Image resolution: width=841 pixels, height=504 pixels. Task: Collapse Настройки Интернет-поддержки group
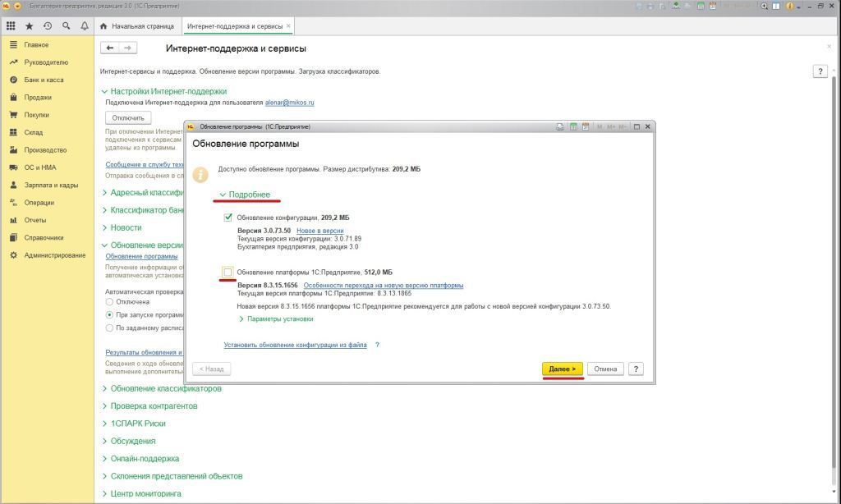(x=164, y=91)
